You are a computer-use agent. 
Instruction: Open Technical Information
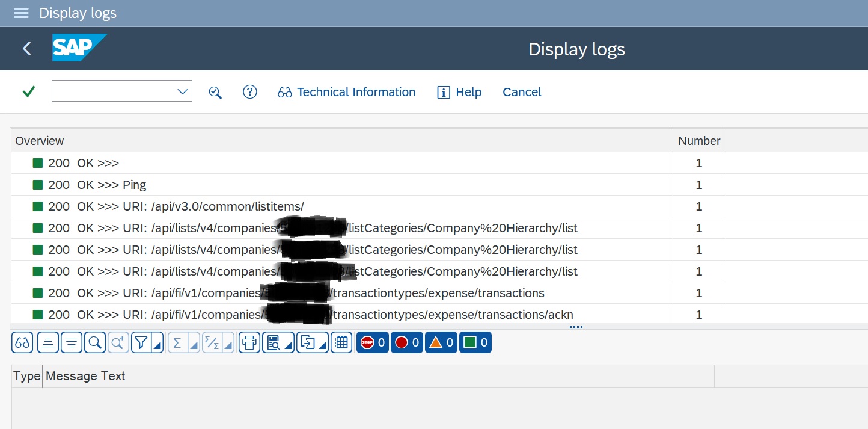pyautogui.click(x=346, y=92)
